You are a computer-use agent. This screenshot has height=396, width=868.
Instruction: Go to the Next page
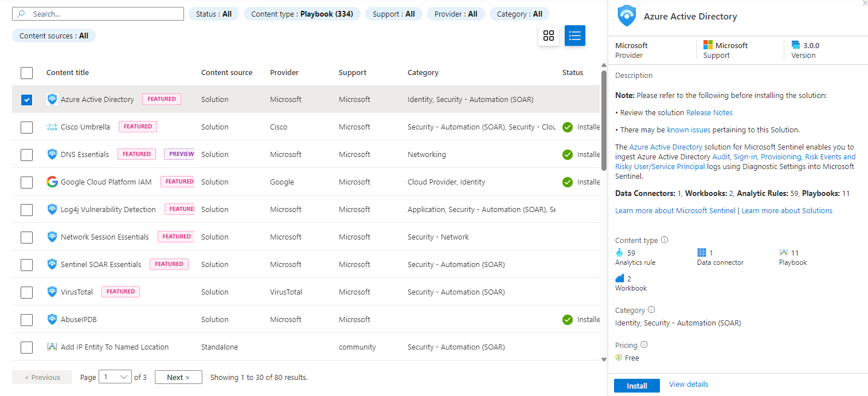point(178,377)
